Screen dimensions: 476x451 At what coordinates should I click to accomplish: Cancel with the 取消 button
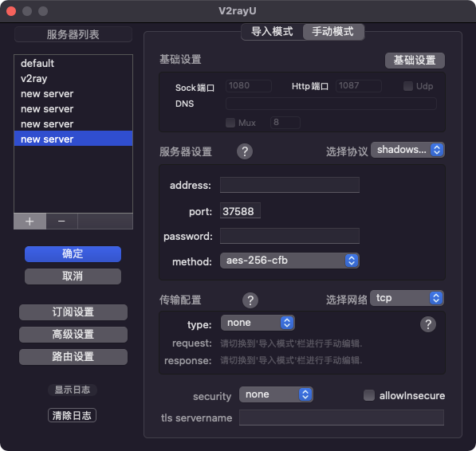click(73, 276)
